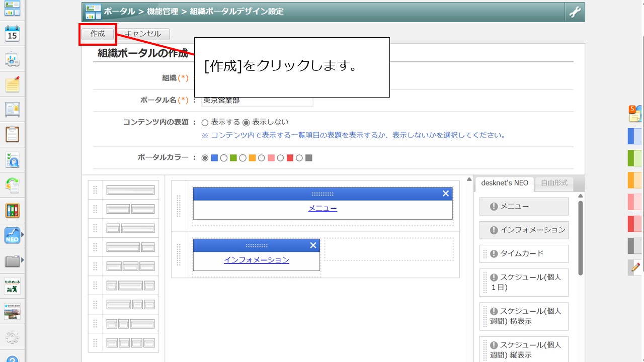Expand the NEO sidebar icon arrow

pyautogui.click(x=22, y=235)
